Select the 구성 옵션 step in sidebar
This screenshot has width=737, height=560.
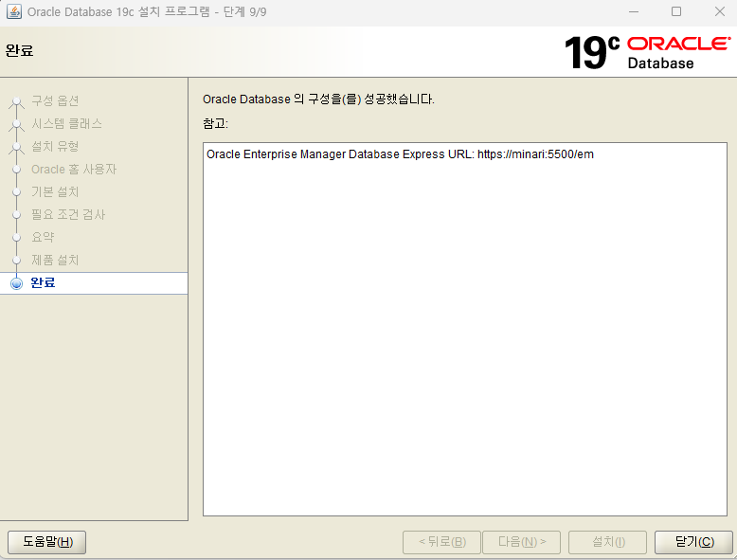coord(55,100)
